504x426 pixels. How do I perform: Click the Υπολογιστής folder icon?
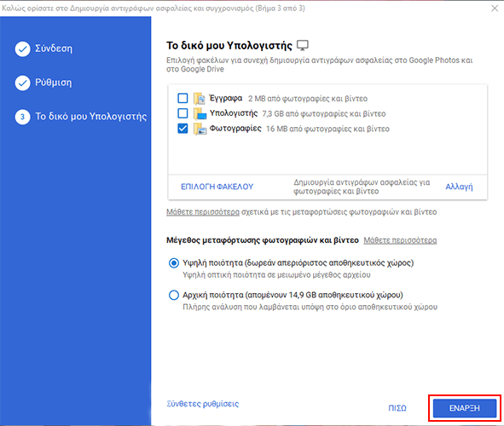point(200,113)
